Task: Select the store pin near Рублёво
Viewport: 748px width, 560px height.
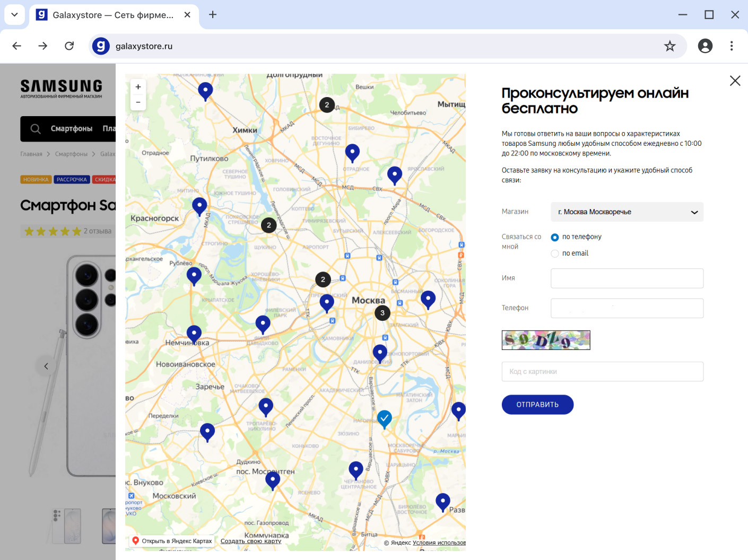Action: coord(194,276)
